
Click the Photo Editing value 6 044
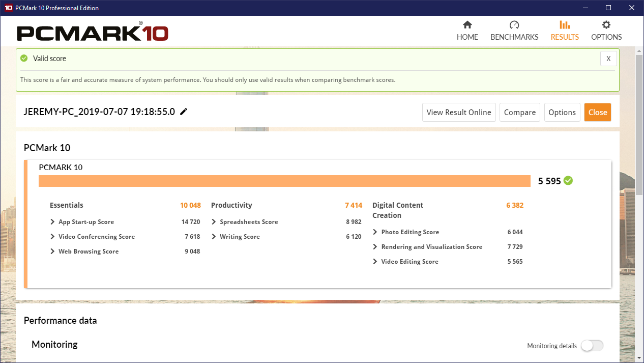point(515,232)
